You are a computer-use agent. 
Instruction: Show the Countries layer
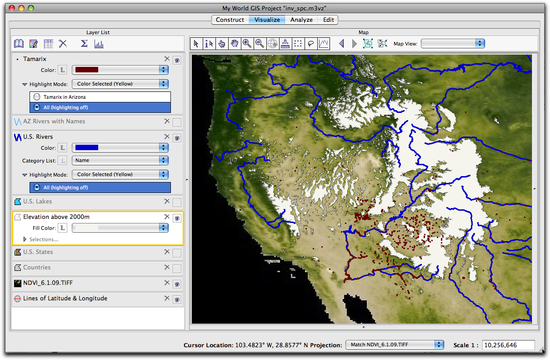(177, 268)
